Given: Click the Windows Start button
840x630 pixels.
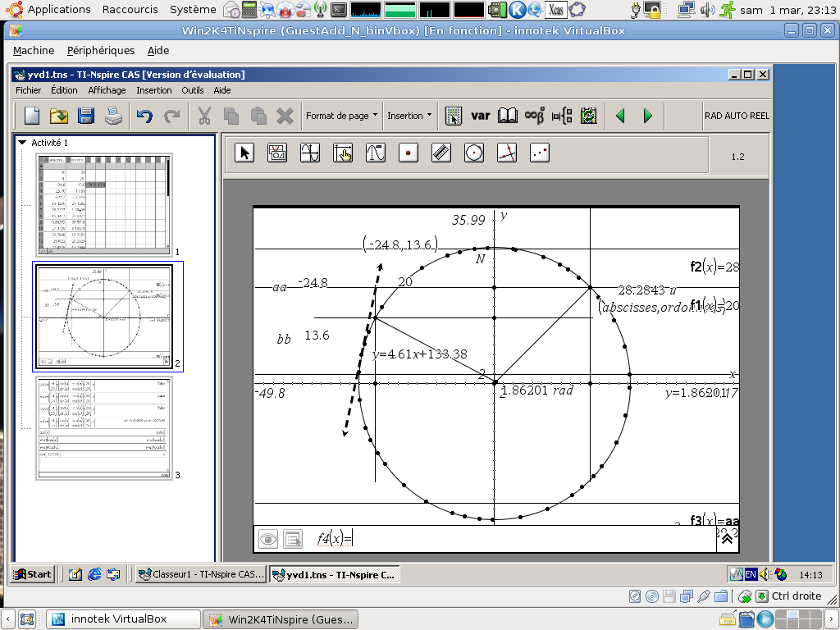Looking at the screenshot, I should pos(32,574).
